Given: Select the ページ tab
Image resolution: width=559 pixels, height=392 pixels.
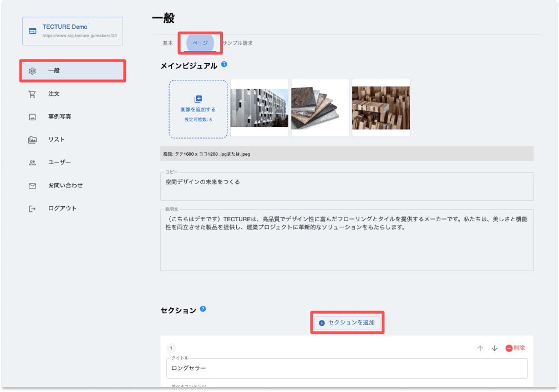Looking at the screenshot, I should point(200,43).
